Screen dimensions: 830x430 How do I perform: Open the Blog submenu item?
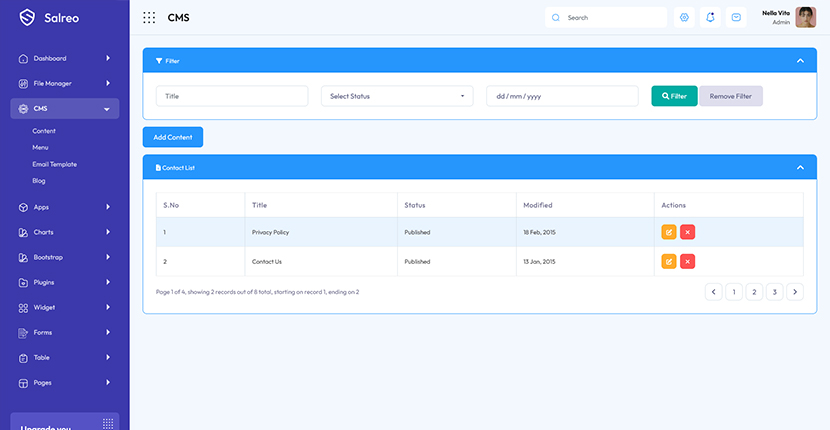tap(39, 181)
